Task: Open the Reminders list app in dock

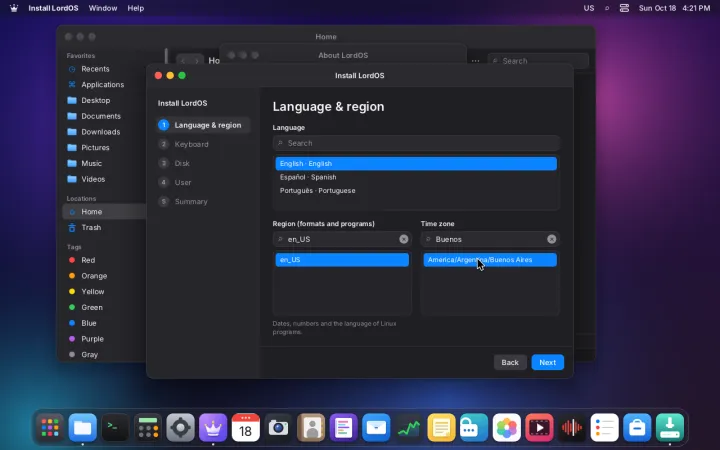Action: 604,428
